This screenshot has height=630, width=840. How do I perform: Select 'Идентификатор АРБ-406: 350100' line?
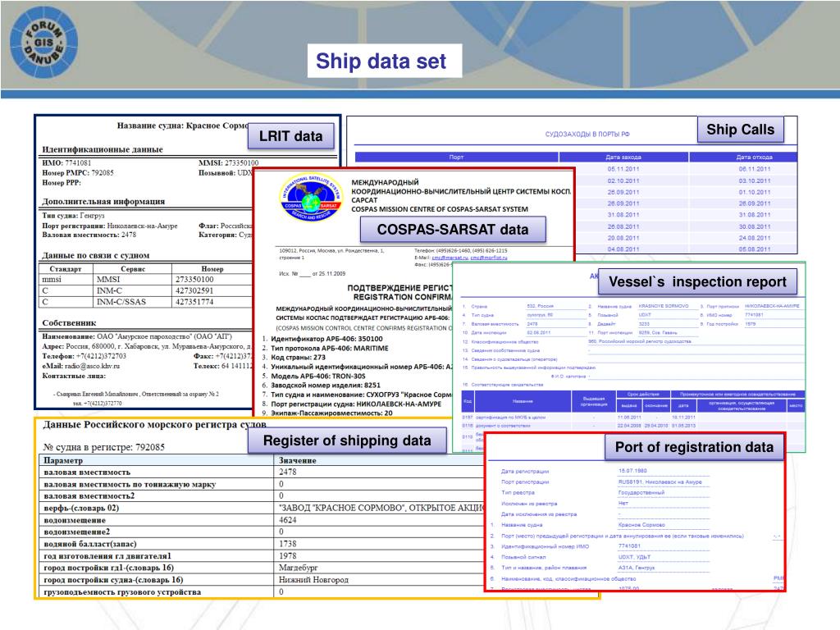click(x=326, y=339)
